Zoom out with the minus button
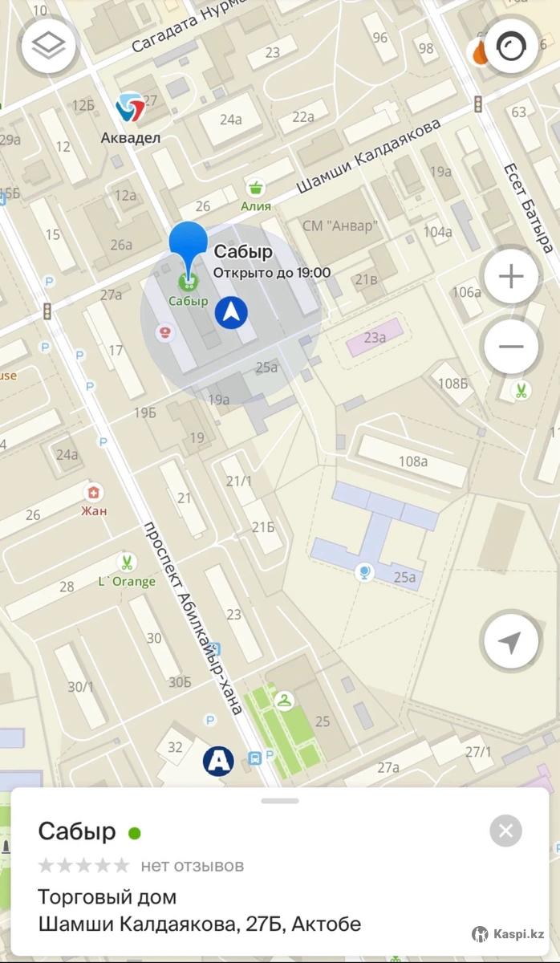This screenshot has height=963, width=560. pos(511,347)
